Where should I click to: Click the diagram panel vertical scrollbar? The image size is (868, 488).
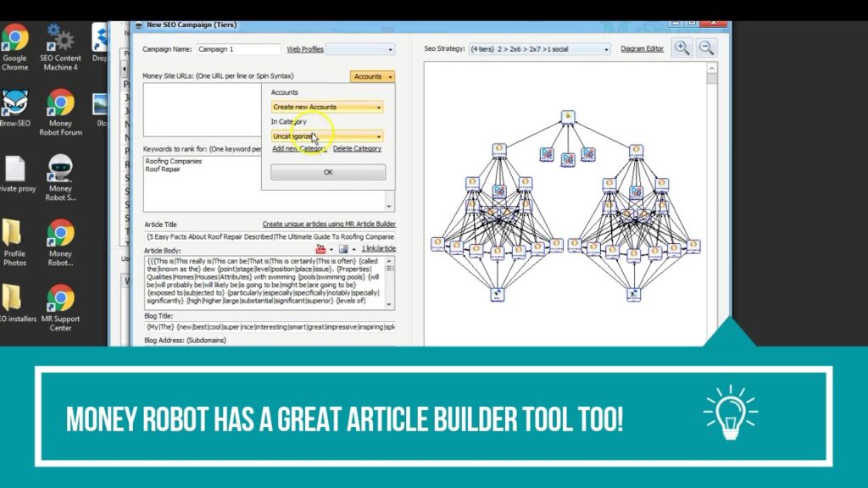[712, 205]
